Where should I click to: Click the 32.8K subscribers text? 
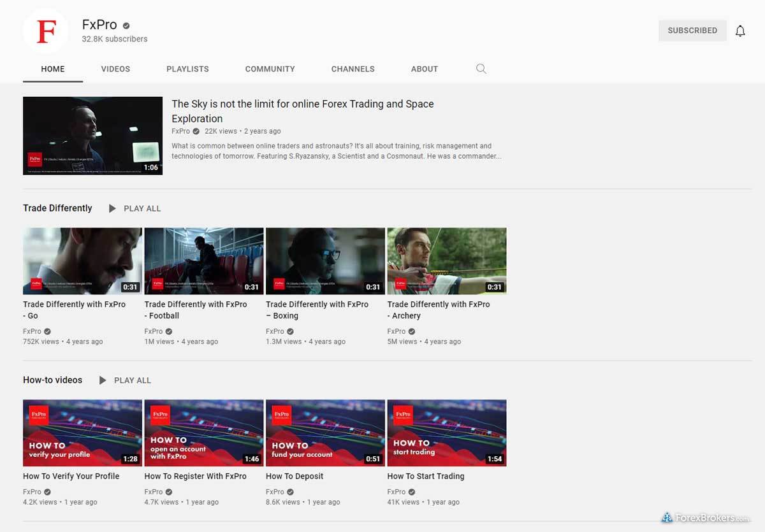tap(115, 39)
